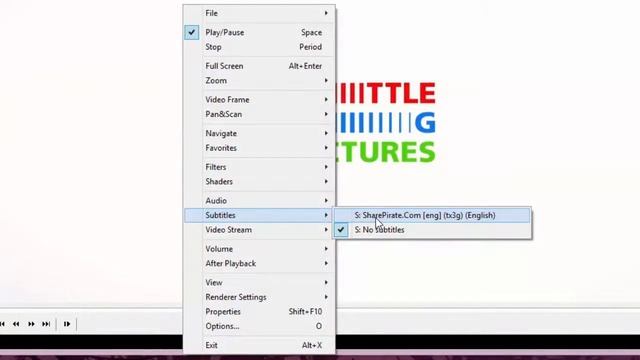The height and width of the screenshot is (360, 640).
Task: Open the Shaders submenu
Action: [x=259, y=182]
